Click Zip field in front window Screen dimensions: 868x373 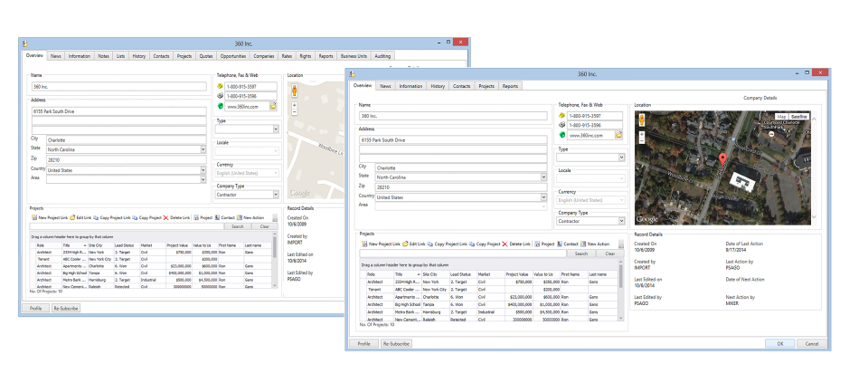coord(459,187)
